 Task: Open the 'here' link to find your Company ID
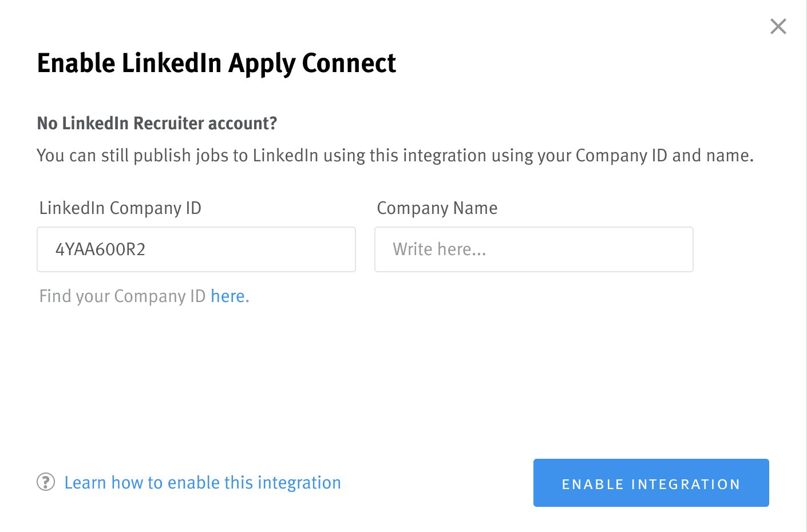tap(227, 296)
